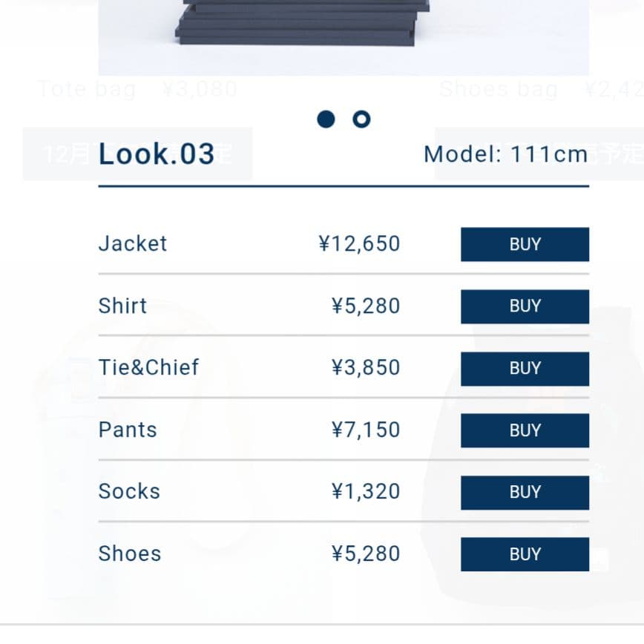This screenshot has width=644, height=644.
Task: Click the Model: 111cm text
Action: coord(505,154)
